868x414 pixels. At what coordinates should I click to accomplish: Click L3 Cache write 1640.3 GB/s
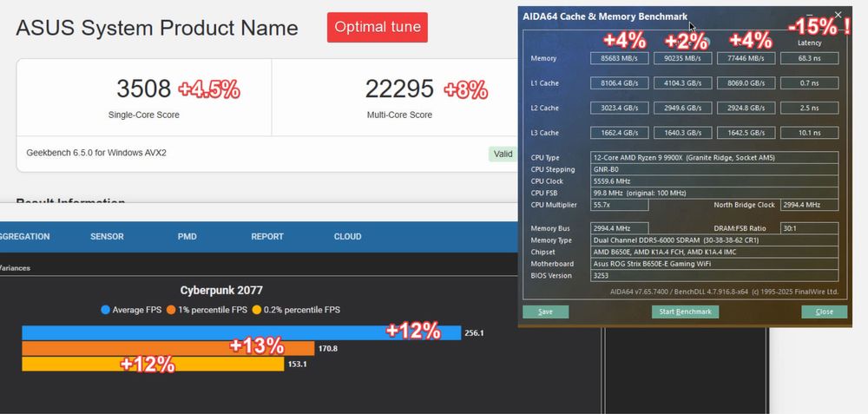682,133
